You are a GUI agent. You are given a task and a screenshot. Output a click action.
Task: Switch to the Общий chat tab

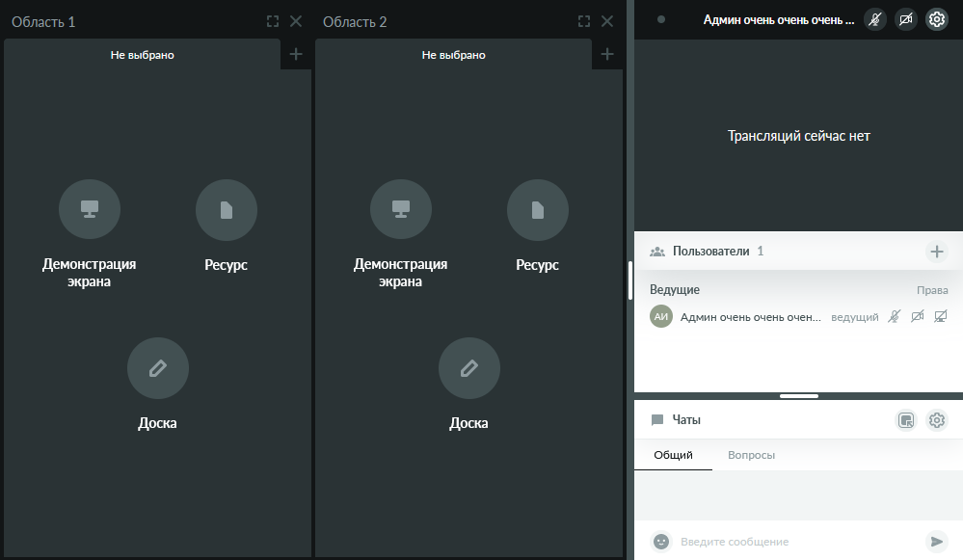point(673,455)
